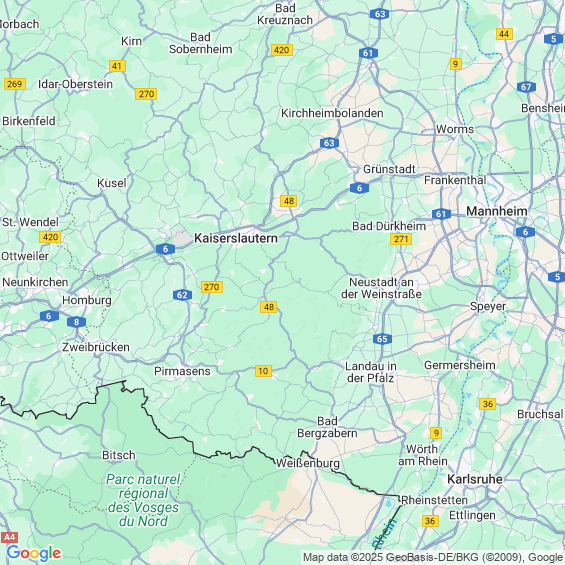Screen dimensions: 565x565
Task: Select the Idar-Oberstein town label
Action: pyautogui.click(x=75, y=84)
